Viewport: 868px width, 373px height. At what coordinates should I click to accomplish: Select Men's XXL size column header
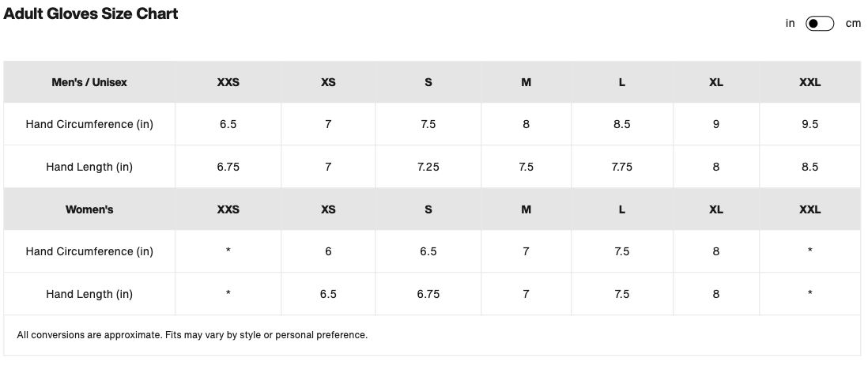(810, 82)
